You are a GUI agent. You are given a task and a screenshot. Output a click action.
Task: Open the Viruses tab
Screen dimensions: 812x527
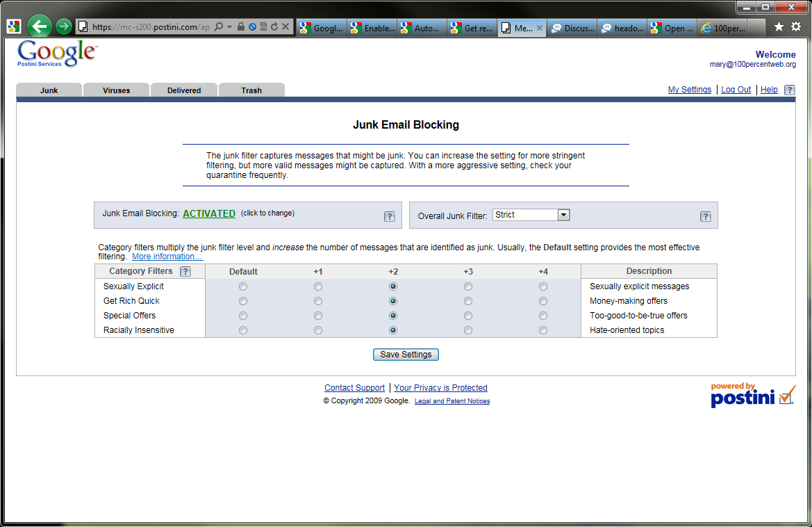pos(117,90)
